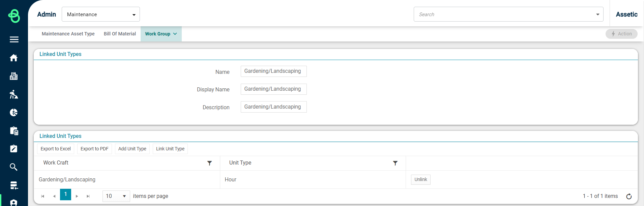The height and width of the screenshot is (206, 644).
Task: Click the Add Unit Type button
Action: pyautogui.click(x=132, y=149)
